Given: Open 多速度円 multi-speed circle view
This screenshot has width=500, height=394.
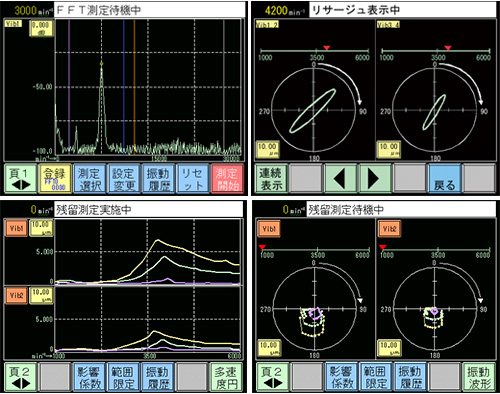Looking at the screenshot, I should 227,377.
